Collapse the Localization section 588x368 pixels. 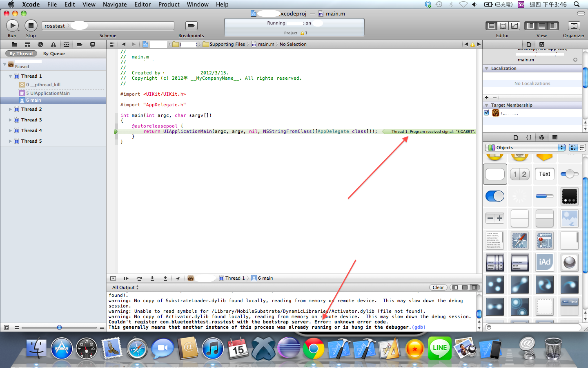point(487,68)
